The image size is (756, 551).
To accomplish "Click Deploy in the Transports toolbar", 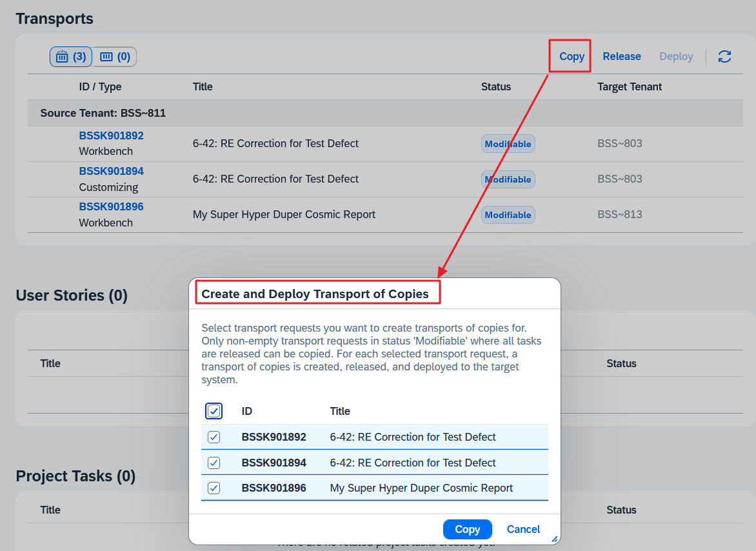I will 675,57.
